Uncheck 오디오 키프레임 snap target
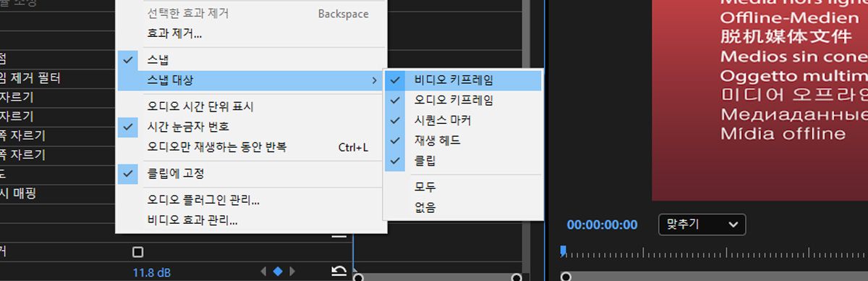 [463, 100]
